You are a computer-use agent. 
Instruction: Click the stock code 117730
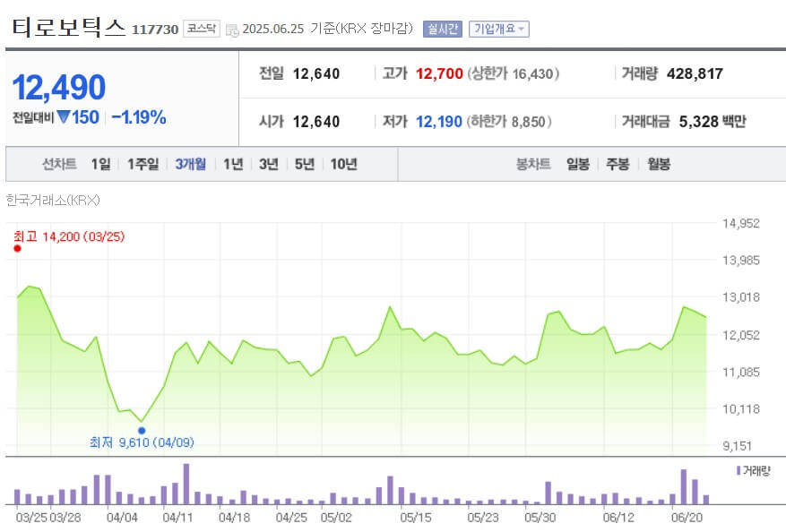click(x=155, y=30)
